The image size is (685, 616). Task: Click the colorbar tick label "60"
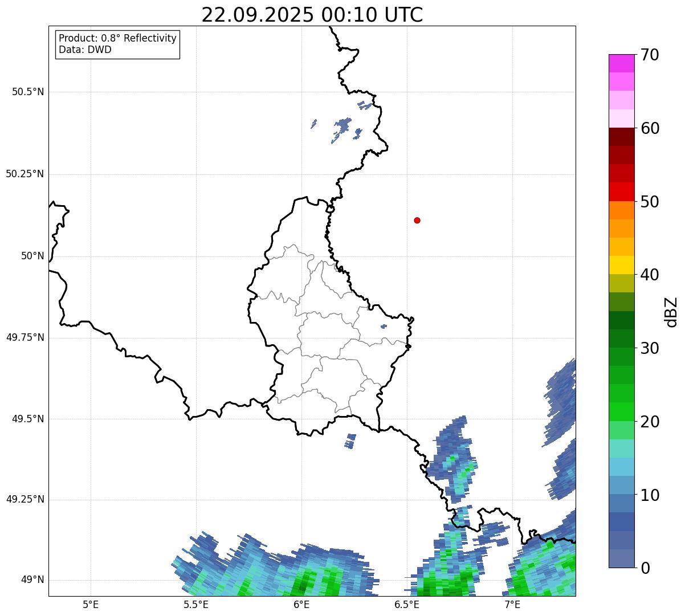point(650,128)
